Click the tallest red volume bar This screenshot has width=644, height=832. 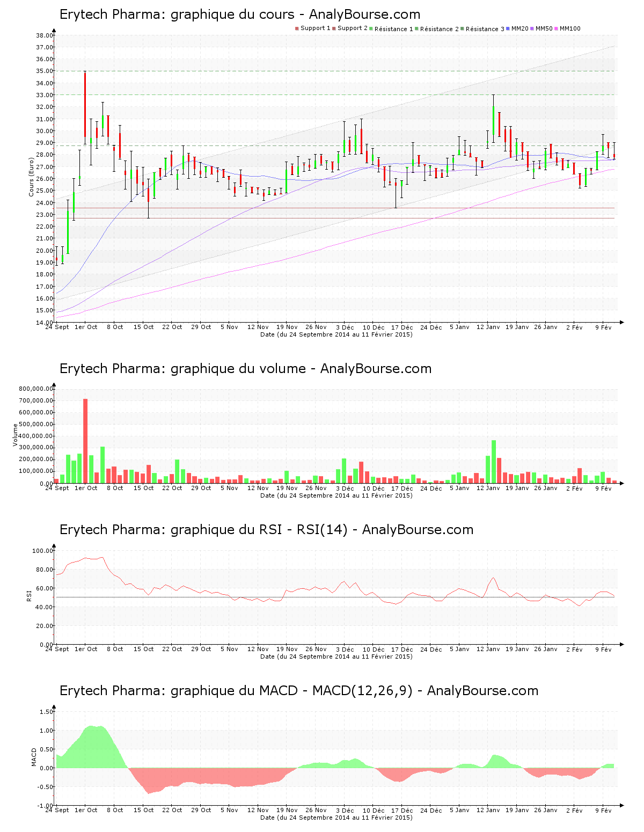click(x=85, y=441)
